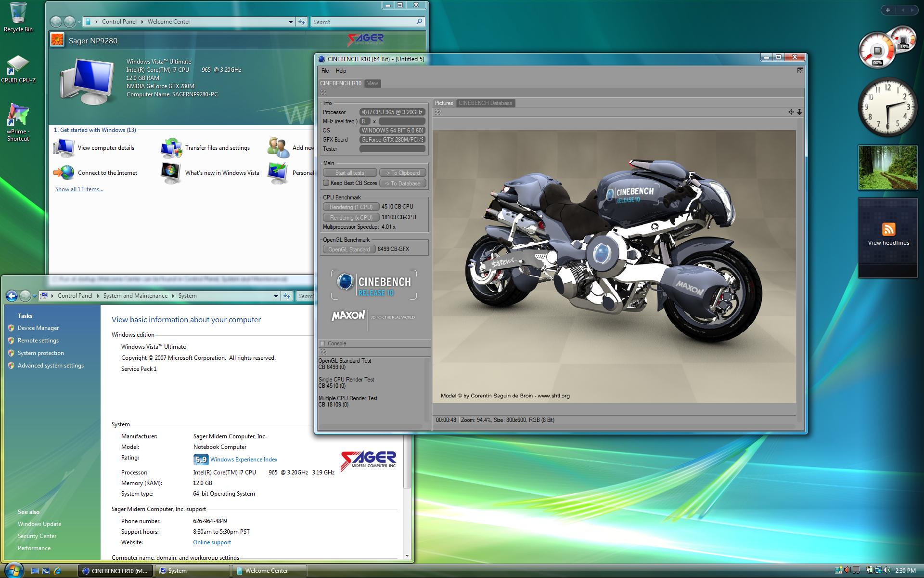The width and height of the screenshot is (924, 578).
Task: Open Remote settings from Tasks
Action: pos(38,341)
